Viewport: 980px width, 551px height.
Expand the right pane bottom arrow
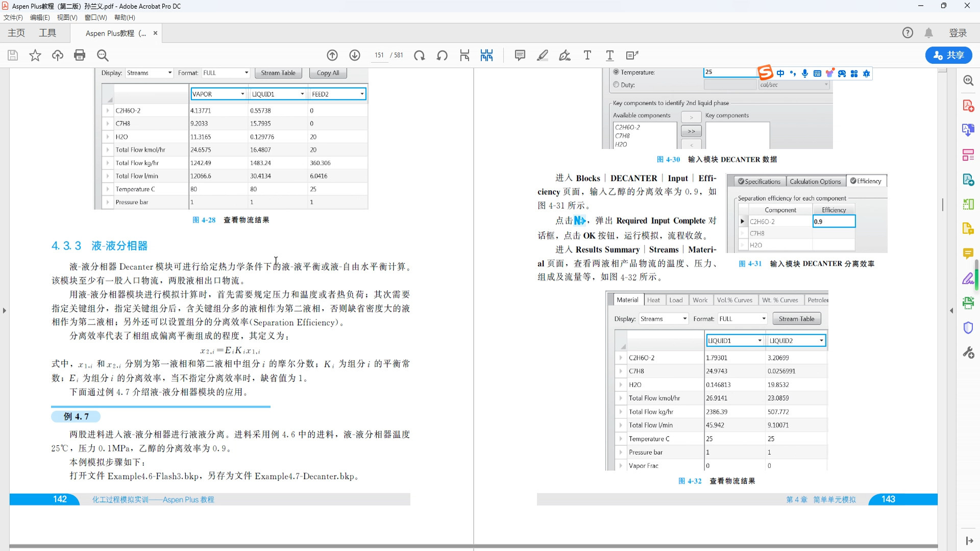coord(969,541)
